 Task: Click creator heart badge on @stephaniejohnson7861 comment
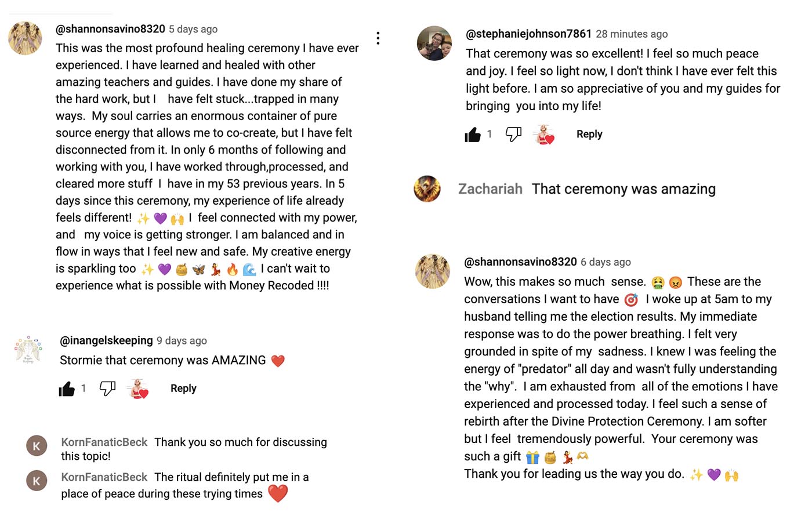545,135
